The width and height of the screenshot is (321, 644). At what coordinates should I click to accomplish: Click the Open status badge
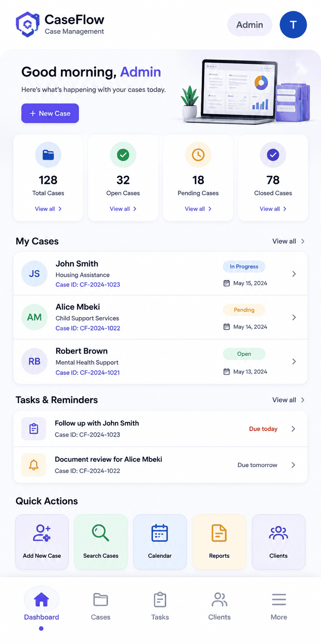pos(244,354)
